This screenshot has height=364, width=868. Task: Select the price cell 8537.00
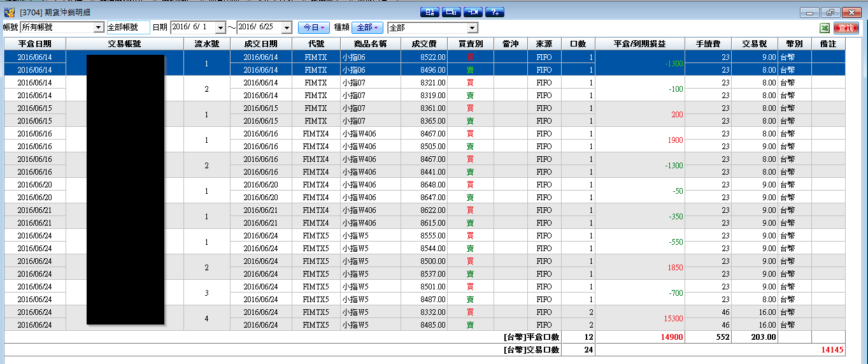click(x=425, y=273)
